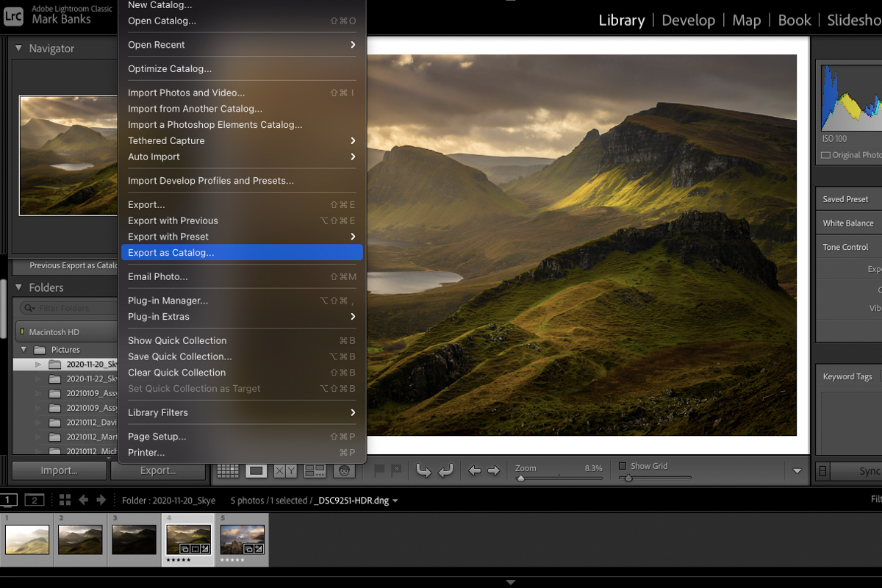This screenshot has width=882, height=588.
Task: Collapse the Folders panel
Action: pos(18,287)
